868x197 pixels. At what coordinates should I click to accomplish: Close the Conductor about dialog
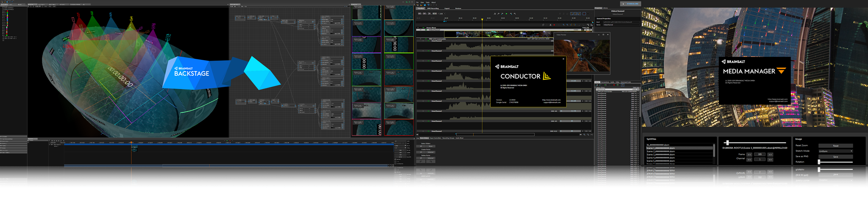563,59
